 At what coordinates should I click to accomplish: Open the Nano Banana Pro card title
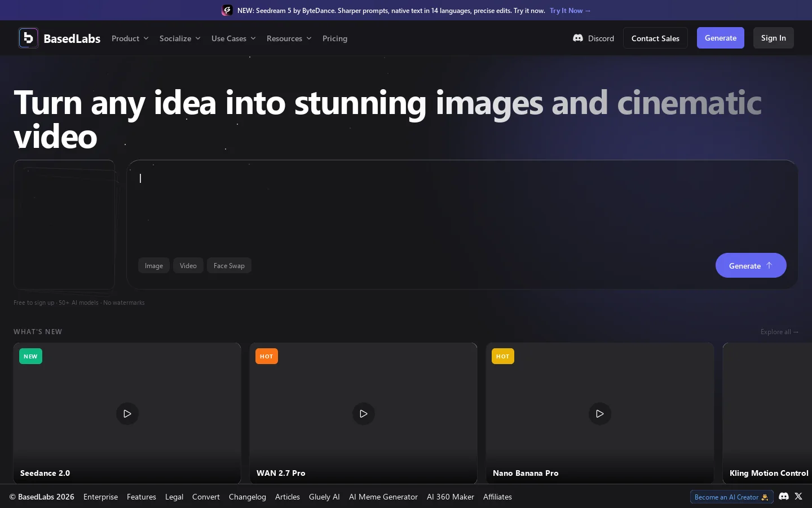point(526,473)
